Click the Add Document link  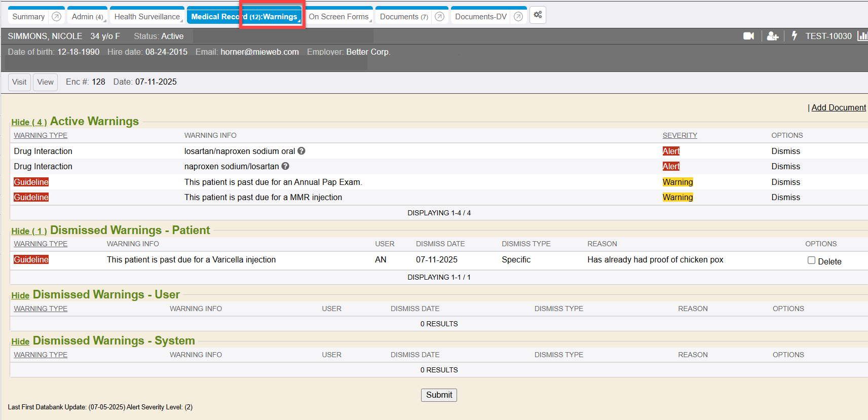pos(838,107)
